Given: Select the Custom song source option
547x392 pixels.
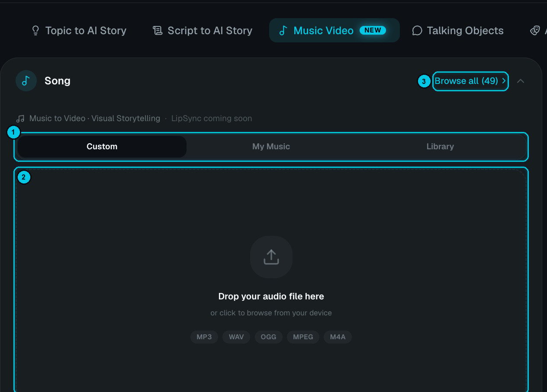Looking at the screenshot, I should click(x=102, y=147).
